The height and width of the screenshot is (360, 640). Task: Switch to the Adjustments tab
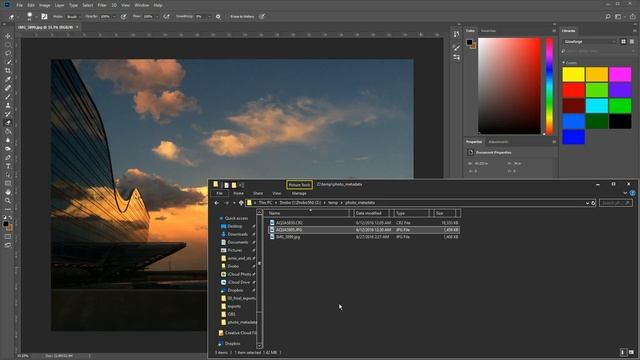[498, 142]
